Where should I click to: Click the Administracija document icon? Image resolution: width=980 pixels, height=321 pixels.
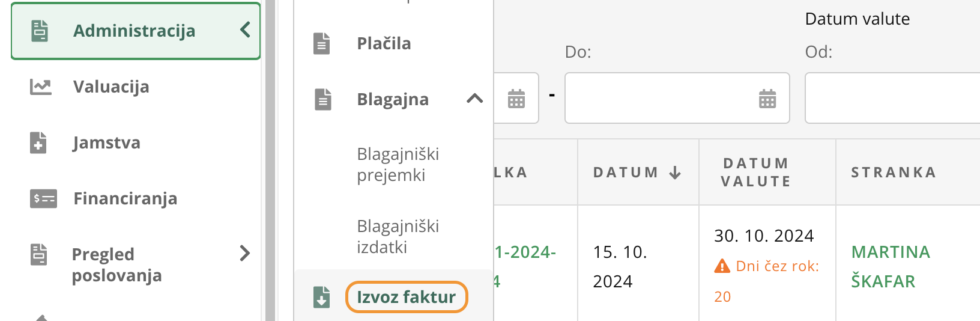[x=40, y=31]
